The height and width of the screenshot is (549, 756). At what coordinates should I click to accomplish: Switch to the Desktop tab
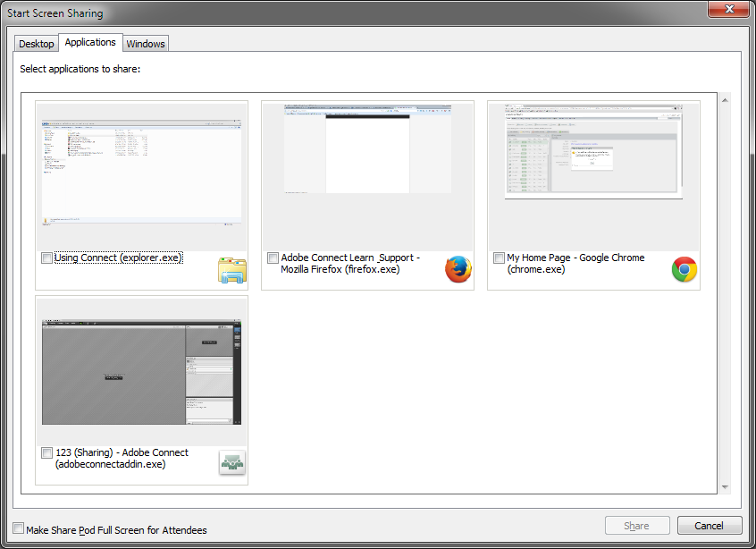(x=36, y=43)
